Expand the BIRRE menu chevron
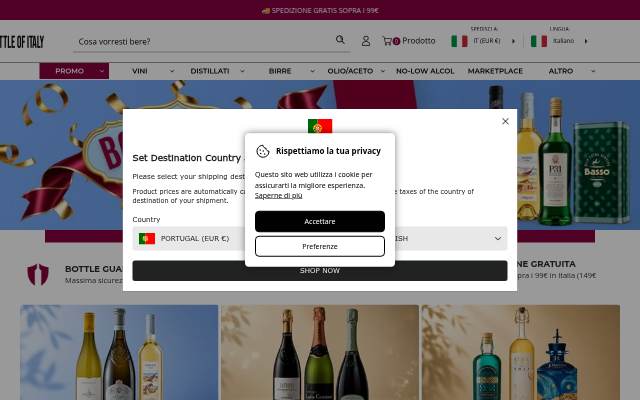 pyautogui.click(x=312, y=71)
